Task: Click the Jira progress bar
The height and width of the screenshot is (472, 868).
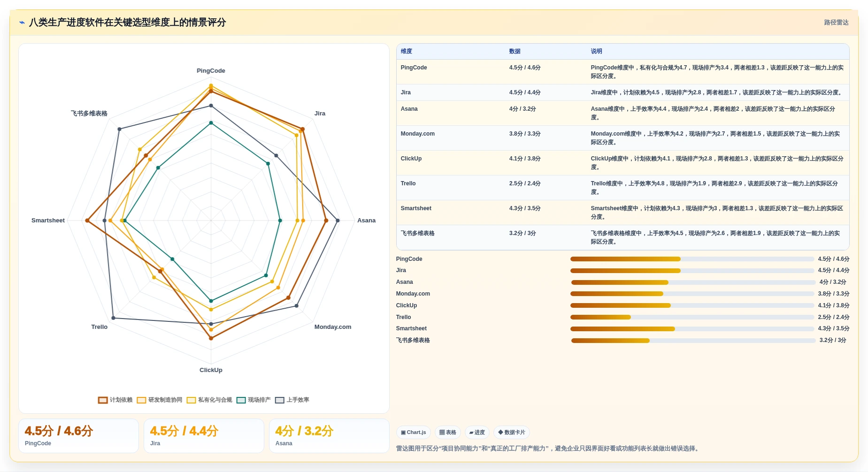Action: (692, 271)
